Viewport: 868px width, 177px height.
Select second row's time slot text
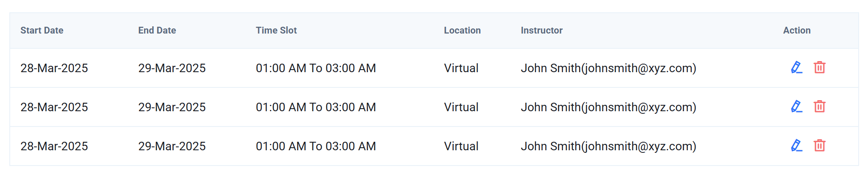[x=316, y=107]
